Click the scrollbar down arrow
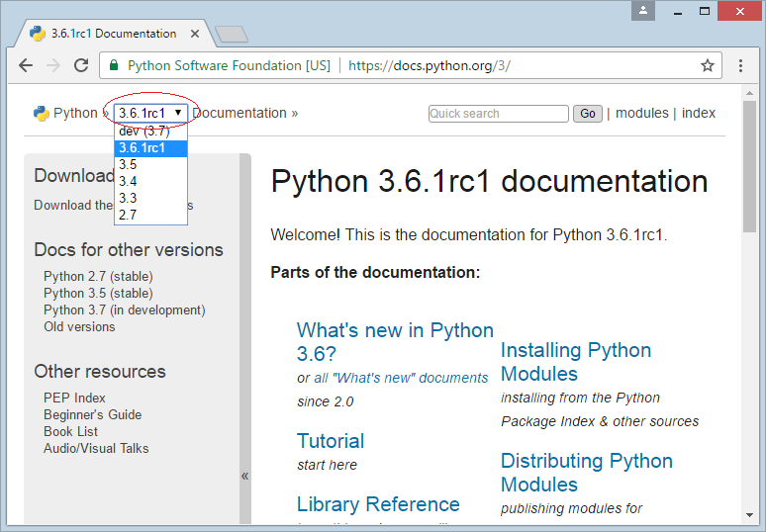This screenshot has width=766, height=532. pos(749,515)
